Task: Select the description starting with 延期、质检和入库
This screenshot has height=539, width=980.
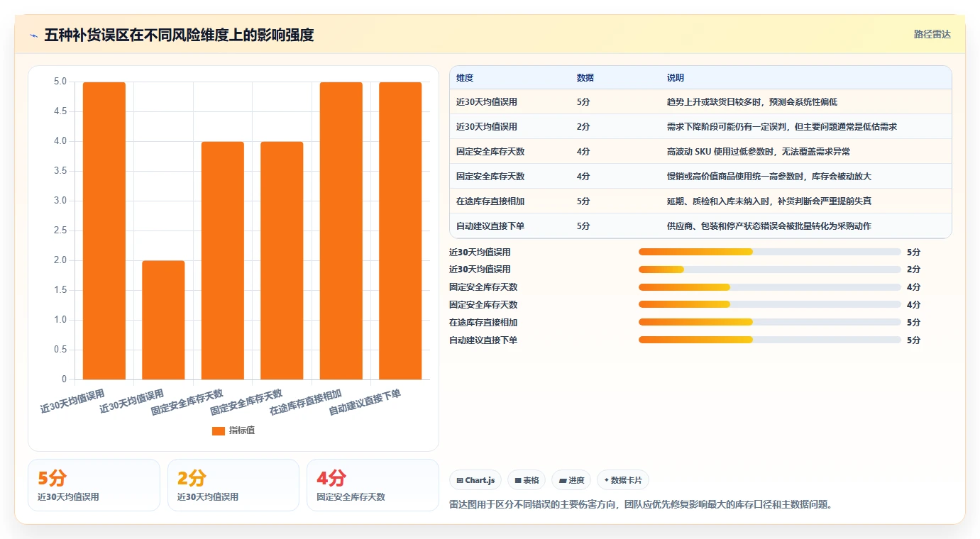Action: [x=769, y=201]
